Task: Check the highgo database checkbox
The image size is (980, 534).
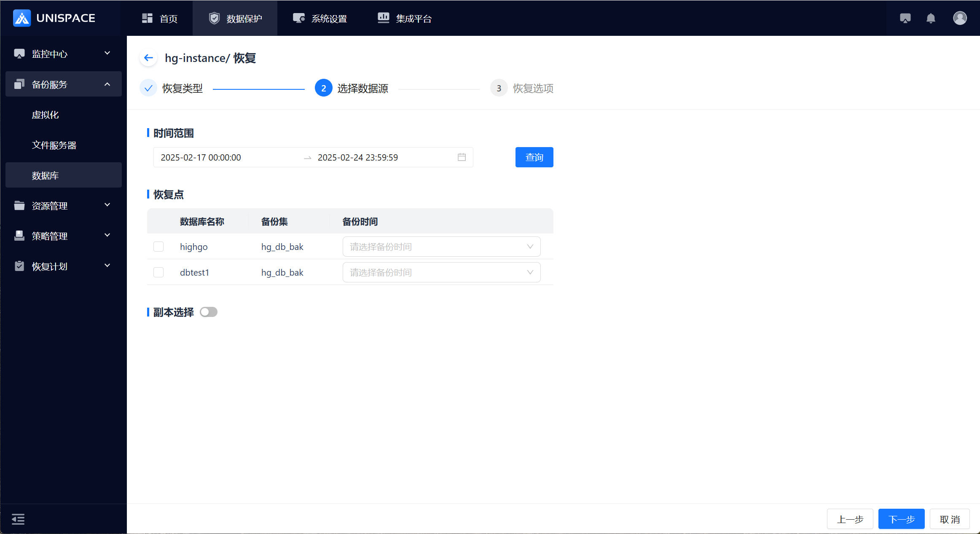Action: tap(158, 247)
